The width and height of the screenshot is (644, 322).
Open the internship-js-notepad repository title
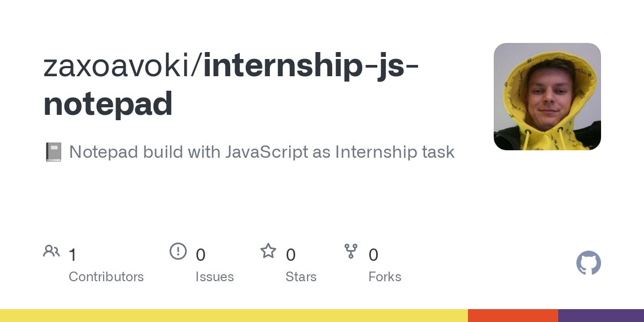(231, 85)
